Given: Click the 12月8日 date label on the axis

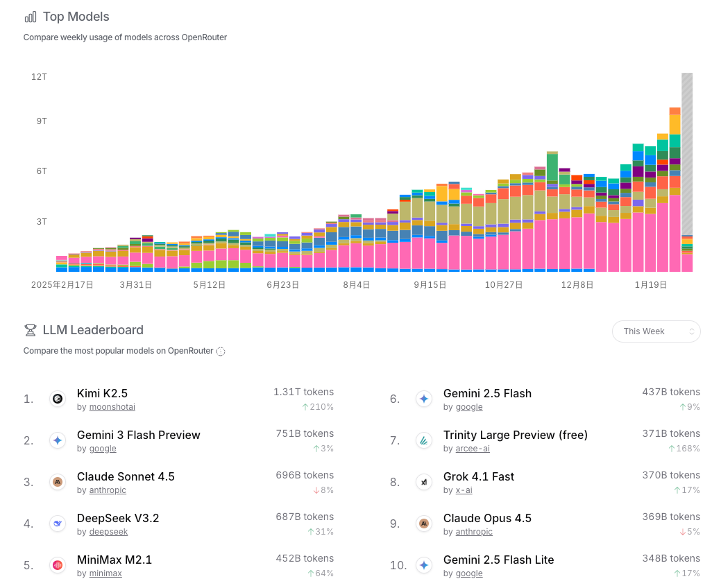Looking at the screenshot, I should [577, 285].
